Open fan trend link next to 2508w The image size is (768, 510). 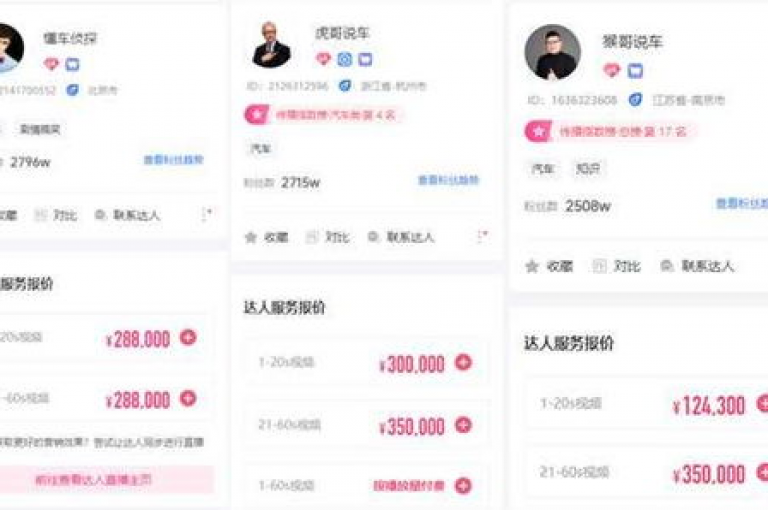point(742,203)
